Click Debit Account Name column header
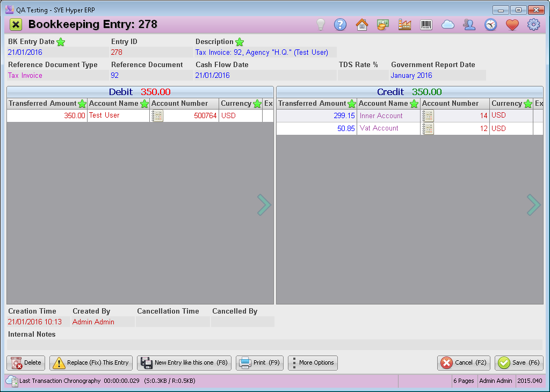 point(119,104)
